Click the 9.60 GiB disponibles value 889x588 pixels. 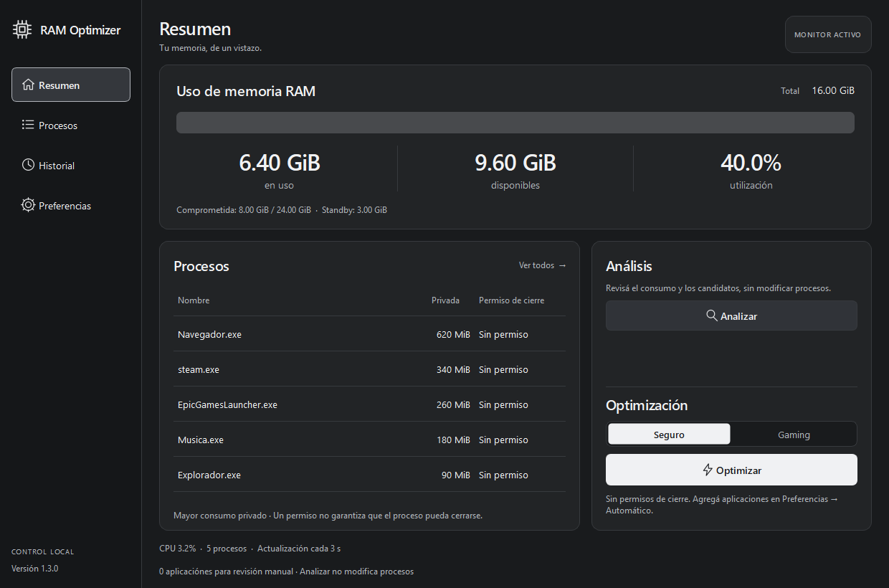(x=515, y=163)
